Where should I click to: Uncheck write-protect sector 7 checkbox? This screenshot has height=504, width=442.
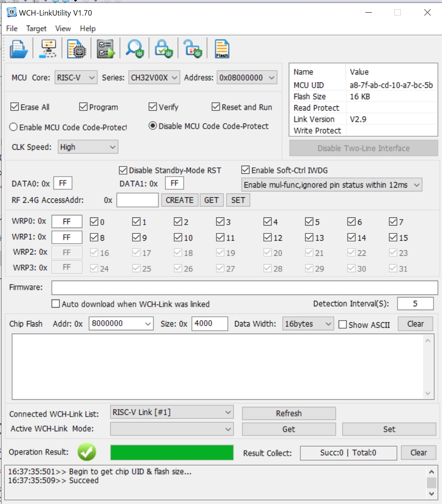click(393, 221)
